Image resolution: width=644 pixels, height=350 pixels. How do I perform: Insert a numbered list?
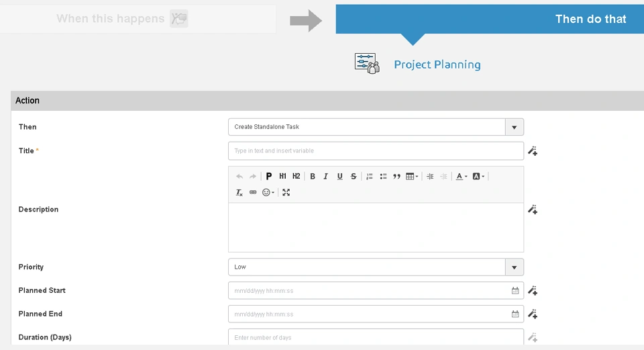point(370,177)
